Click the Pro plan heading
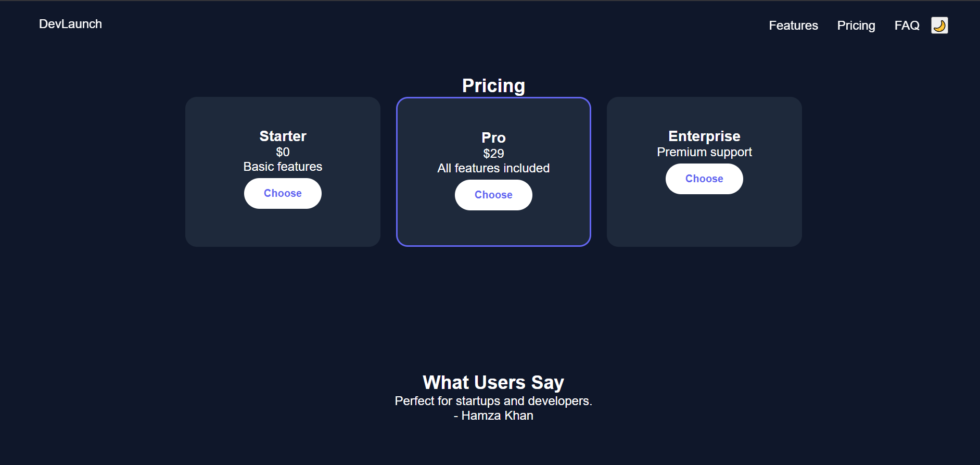The width and height of the screenshot is (980, 465). coord(493,137)
